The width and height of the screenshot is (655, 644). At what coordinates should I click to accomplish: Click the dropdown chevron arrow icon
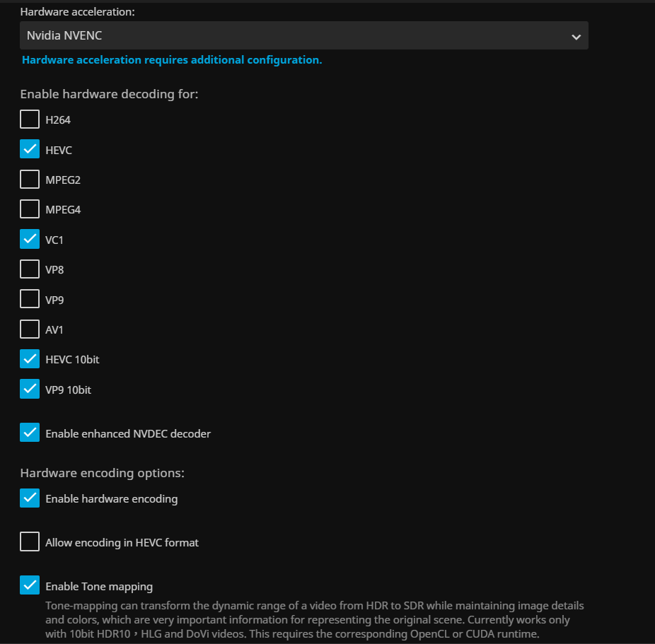tap(576, 37)
